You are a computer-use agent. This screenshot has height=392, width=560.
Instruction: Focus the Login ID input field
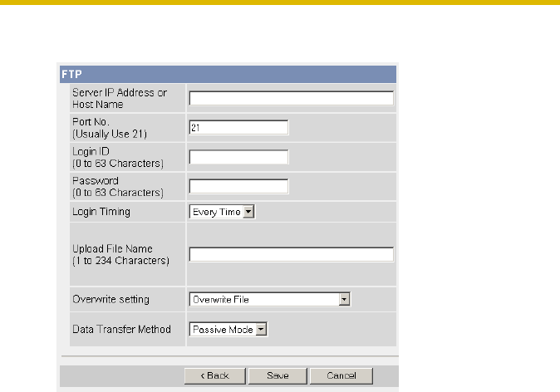238,157
